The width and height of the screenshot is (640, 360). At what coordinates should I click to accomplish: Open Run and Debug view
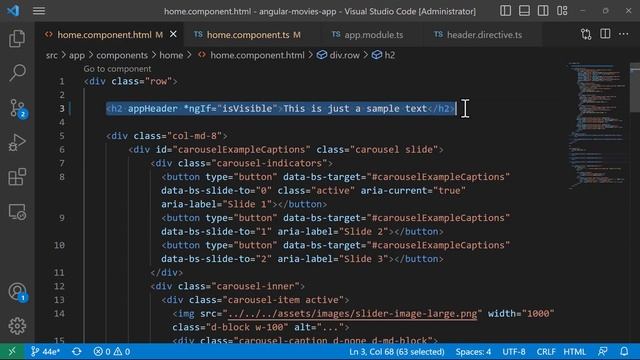(x=17, y=143)
